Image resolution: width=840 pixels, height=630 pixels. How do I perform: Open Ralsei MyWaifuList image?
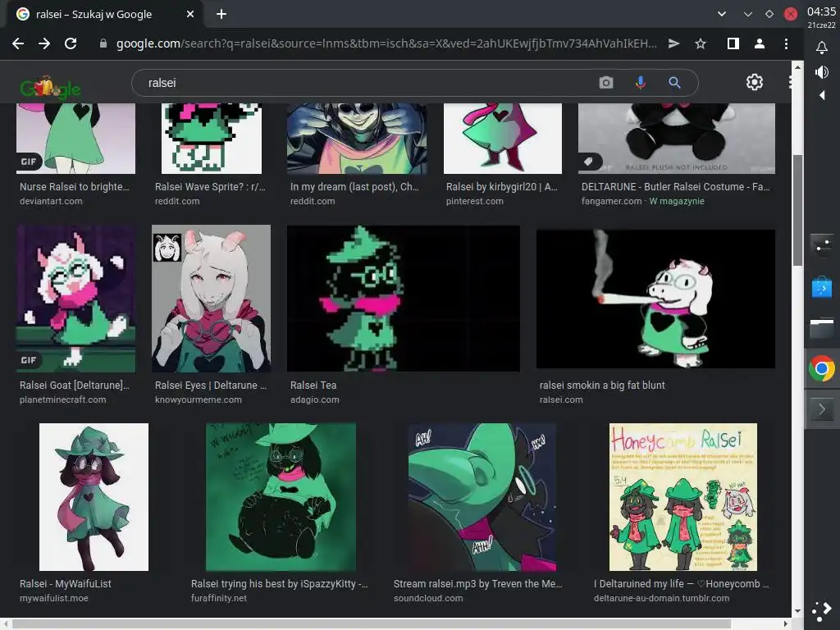point(94,497)
